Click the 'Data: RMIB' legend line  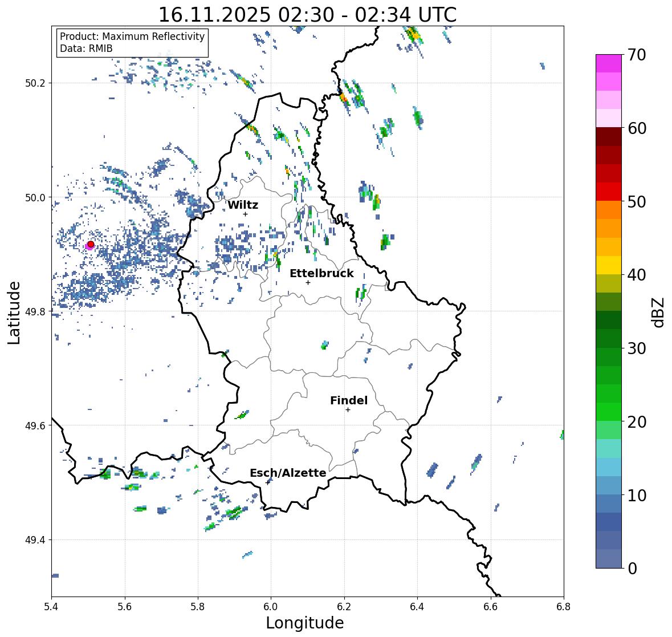86,48
